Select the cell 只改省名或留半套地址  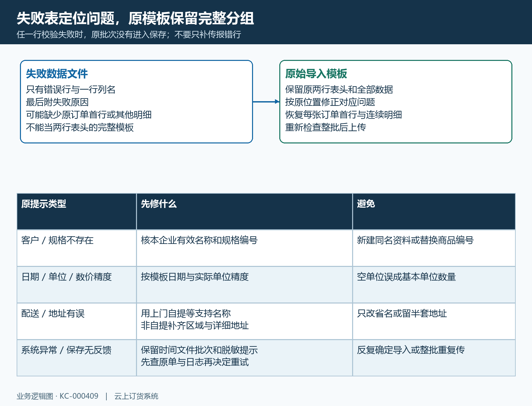point(434,321)
